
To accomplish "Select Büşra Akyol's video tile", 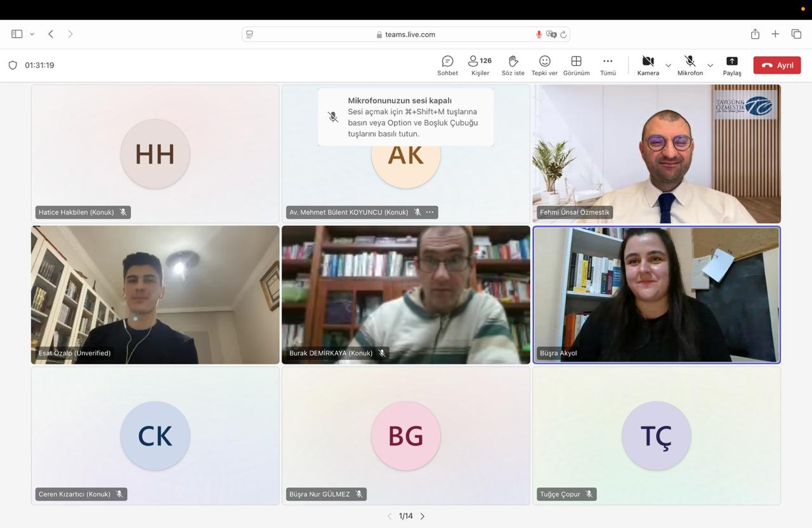I will click(656, 294).
